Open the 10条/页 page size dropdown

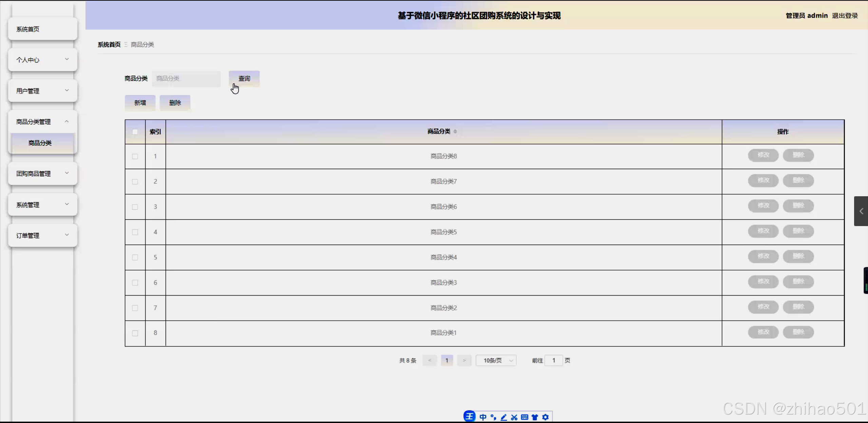pos(496,360)
